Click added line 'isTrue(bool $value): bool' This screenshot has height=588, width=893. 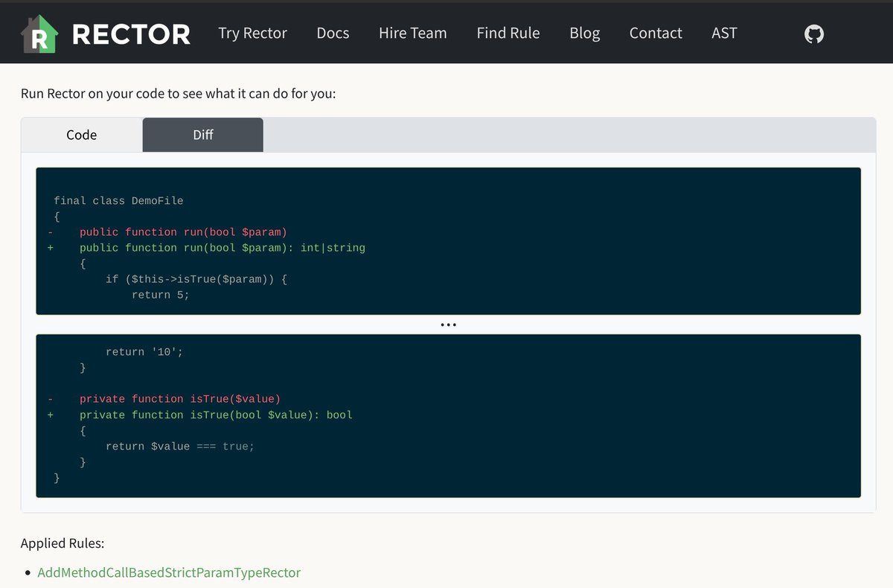[x=216, y=415]
